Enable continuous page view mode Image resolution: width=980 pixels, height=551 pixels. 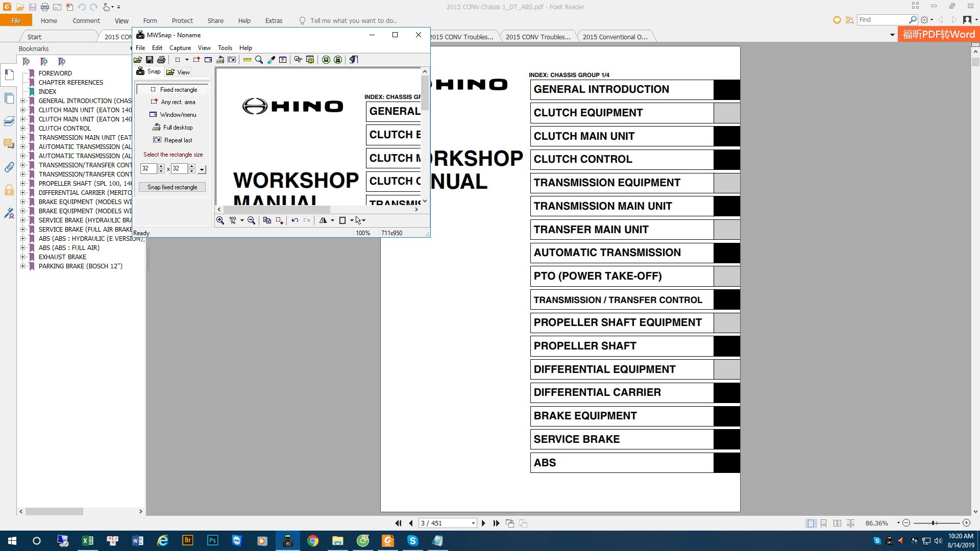824,523
